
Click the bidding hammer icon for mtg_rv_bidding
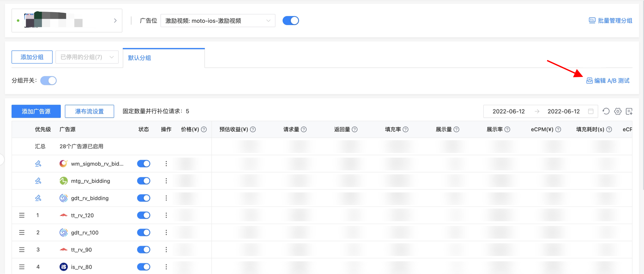pyautogui.click(x=38, y=181)
